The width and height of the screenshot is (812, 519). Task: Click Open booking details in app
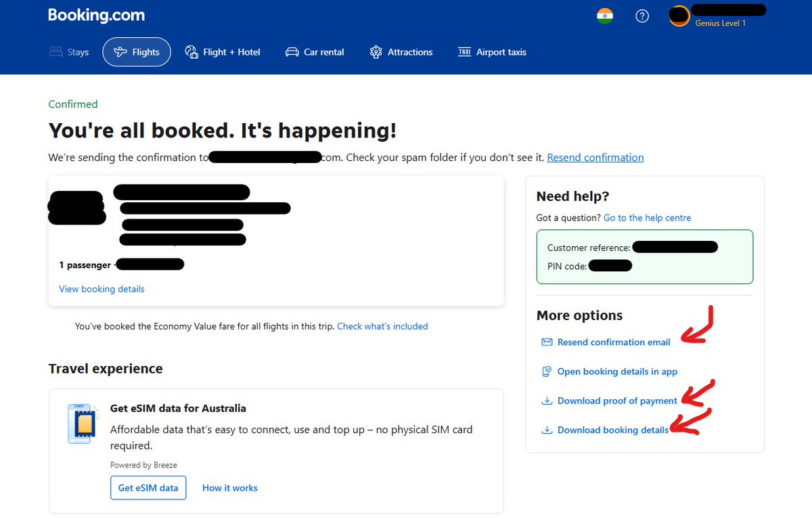pos(610,371)
